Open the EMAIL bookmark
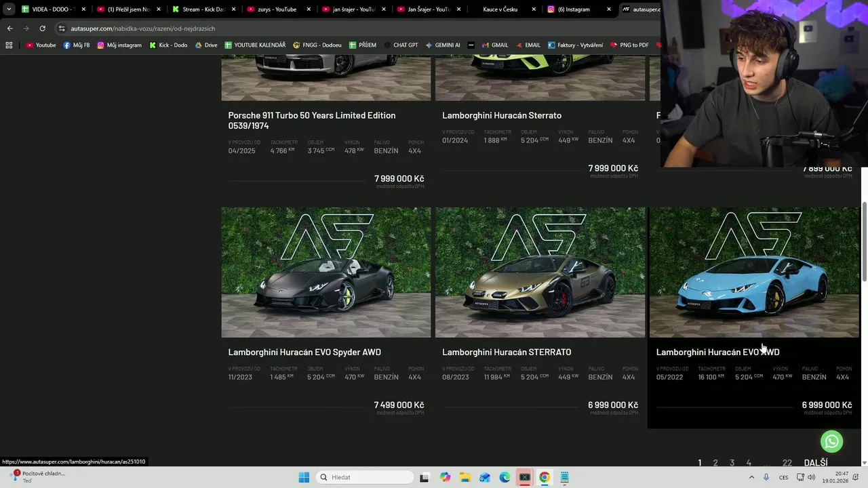 pos(528,45)
